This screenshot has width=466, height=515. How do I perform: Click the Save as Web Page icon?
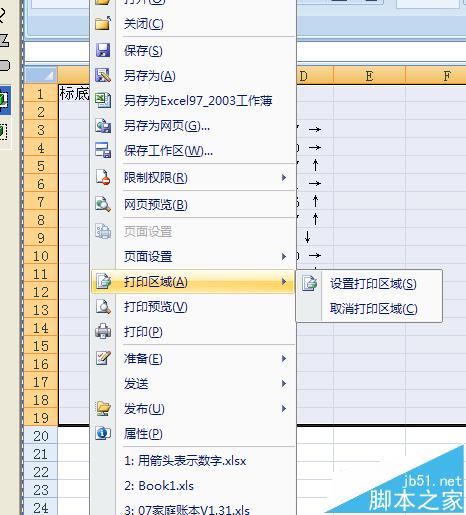pos(103,126)
